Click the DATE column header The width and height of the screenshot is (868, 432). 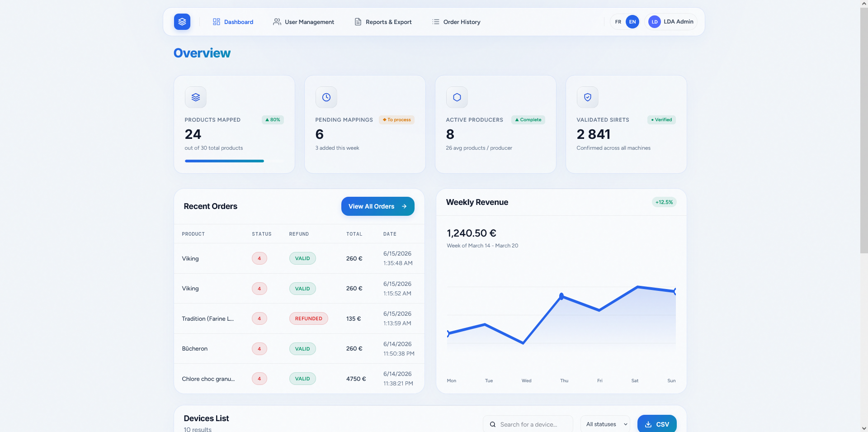click(390, 234)
